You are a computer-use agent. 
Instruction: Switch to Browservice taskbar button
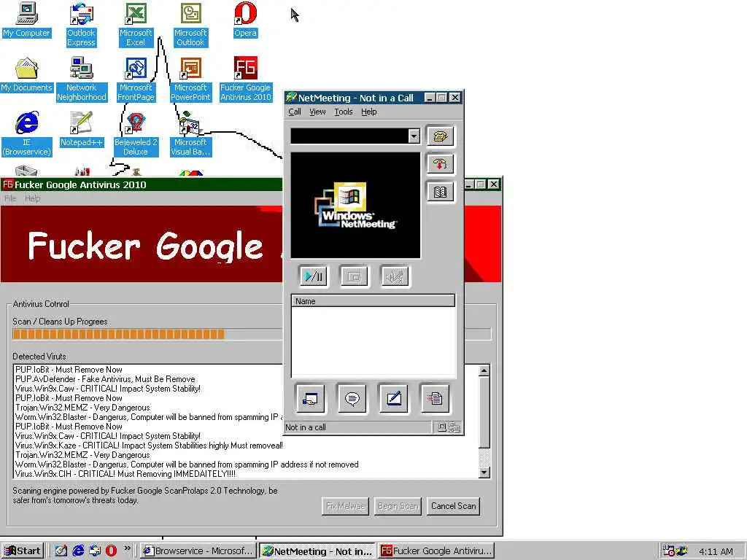(198, 551)
